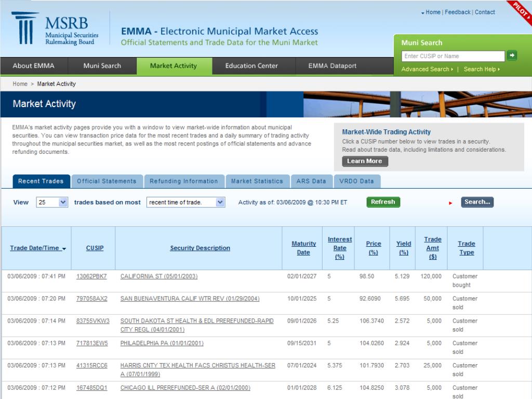This screenshot has width=532, height=399.
Task: Switch to Refunding Information tab
Action: click(183, 181)
